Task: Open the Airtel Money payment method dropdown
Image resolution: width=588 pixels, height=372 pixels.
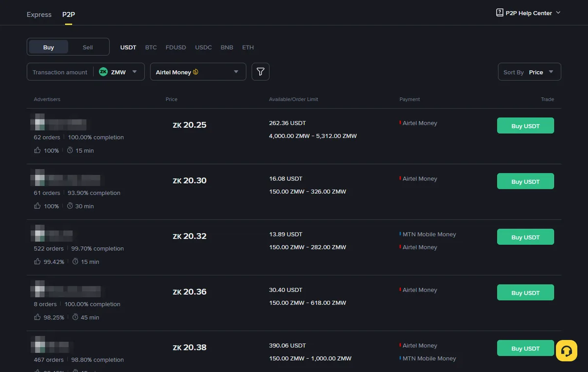Action: 198,72
